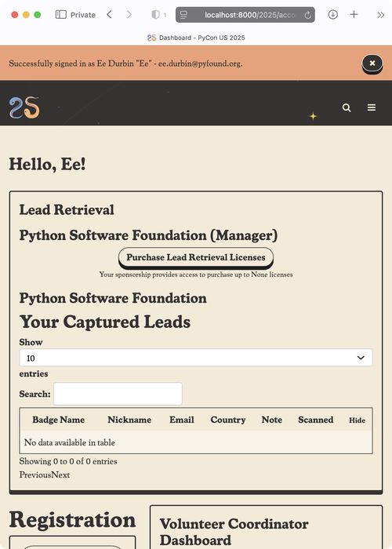Toggle the Safari sidebar icon
392x549 pixels.
[61, 14]
